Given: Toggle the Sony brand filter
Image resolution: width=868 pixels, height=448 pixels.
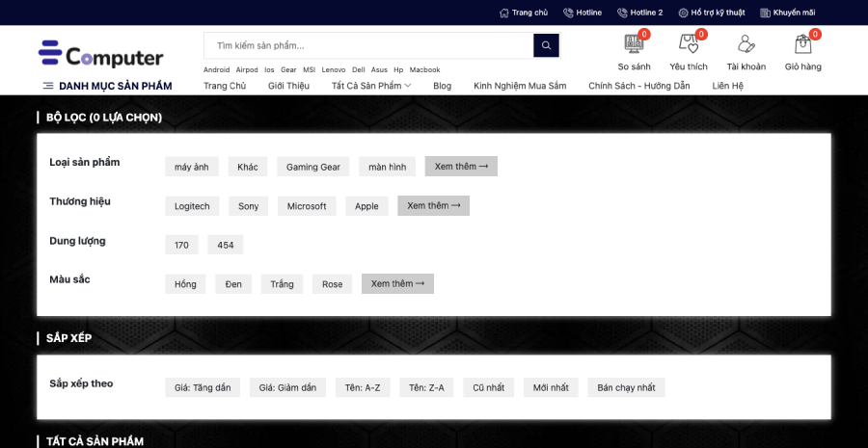Looking at the screenshot, I should [x=249, y=206].
